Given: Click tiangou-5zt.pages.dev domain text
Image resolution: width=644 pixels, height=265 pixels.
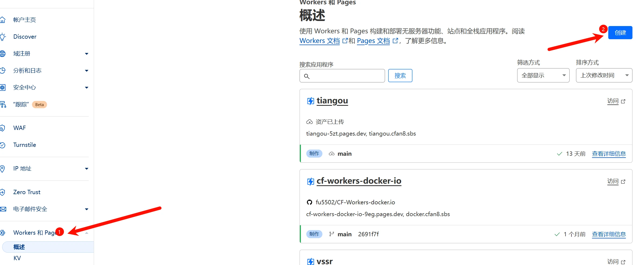Looking at the screenshot, I should point(336,134).
